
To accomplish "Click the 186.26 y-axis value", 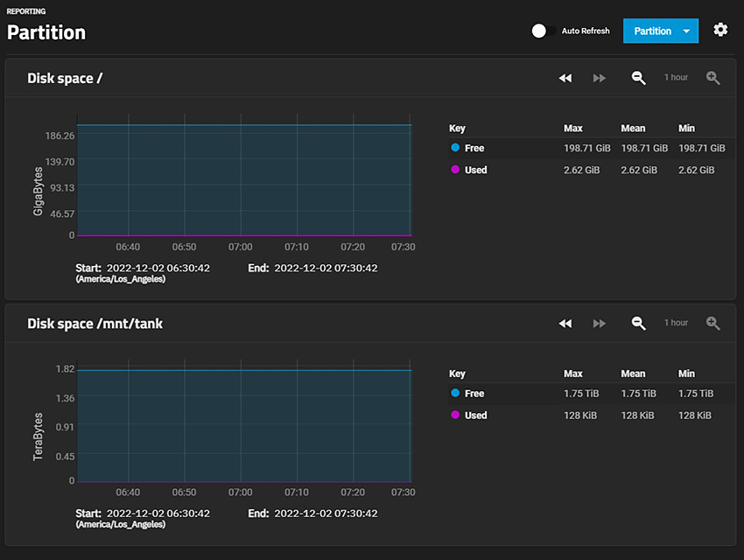I will pyautogui.click(x=60, y=136).
